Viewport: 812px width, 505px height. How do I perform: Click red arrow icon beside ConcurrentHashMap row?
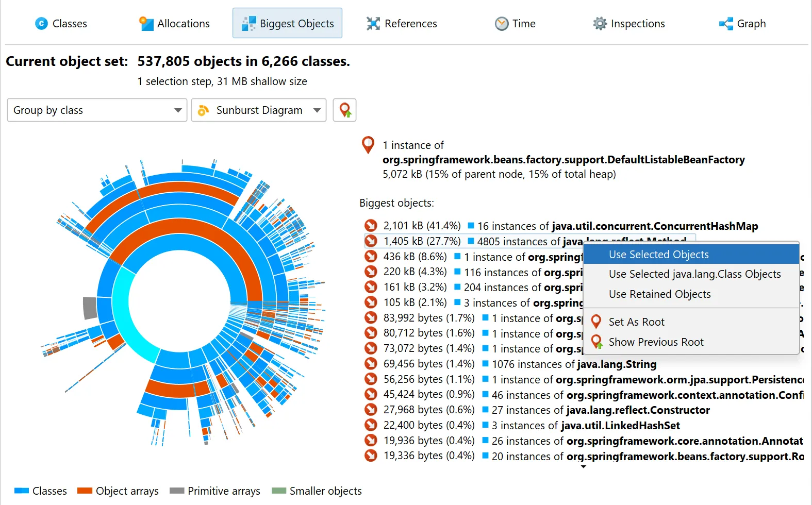pos(371,226)
